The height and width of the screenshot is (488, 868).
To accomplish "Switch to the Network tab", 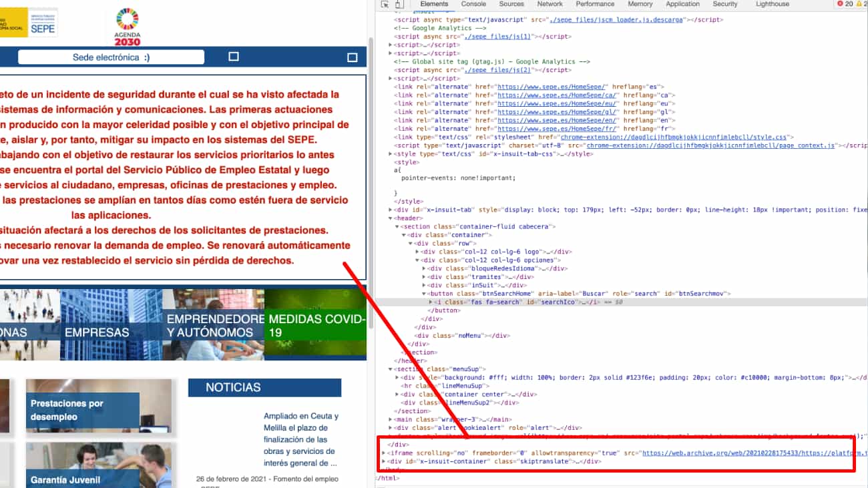I will pos(550,4).
